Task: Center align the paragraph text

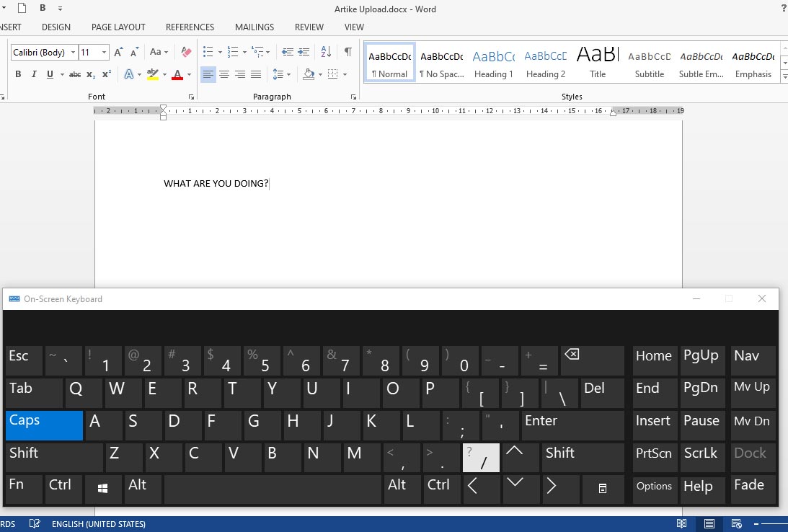Action: point(224,74)
